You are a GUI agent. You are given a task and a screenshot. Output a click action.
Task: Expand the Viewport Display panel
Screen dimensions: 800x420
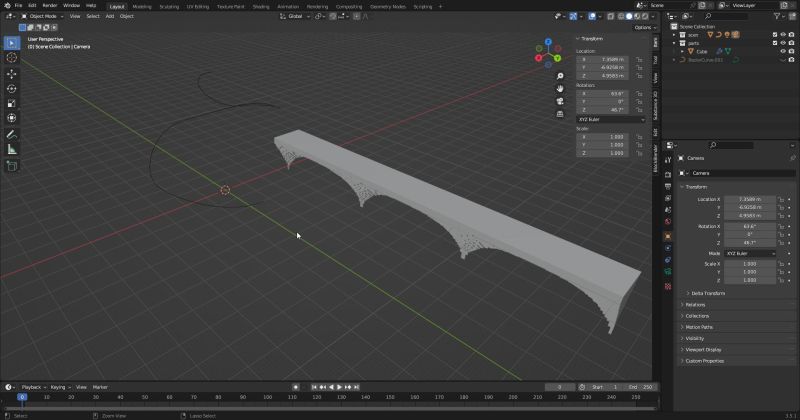point(703,350)
